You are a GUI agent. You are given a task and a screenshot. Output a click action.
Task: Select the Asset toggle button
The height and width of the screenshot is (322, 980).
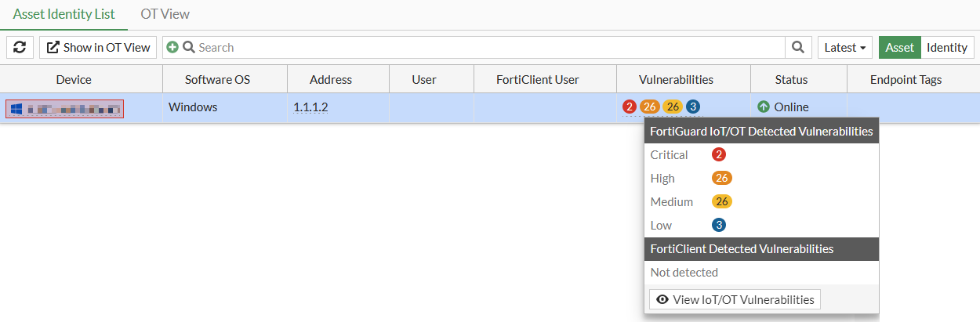899,47
